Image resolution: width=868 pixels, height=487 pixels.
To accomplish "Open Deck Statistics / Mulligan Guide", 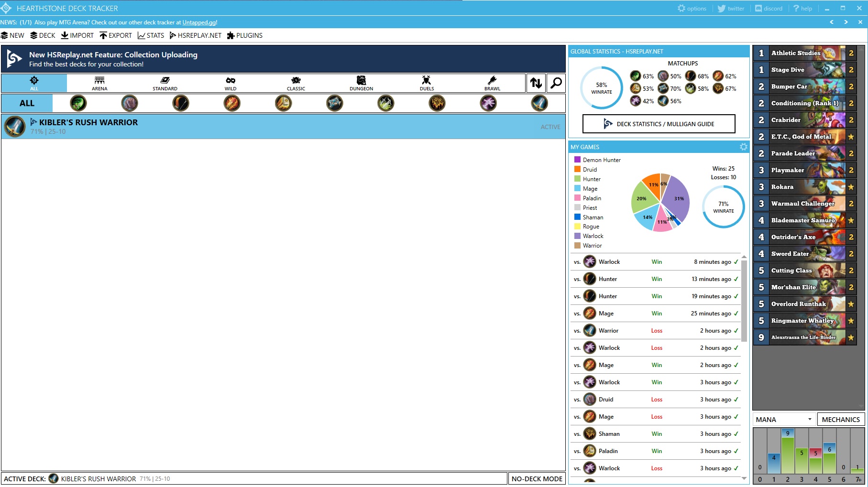I will (x=659, y=124).
